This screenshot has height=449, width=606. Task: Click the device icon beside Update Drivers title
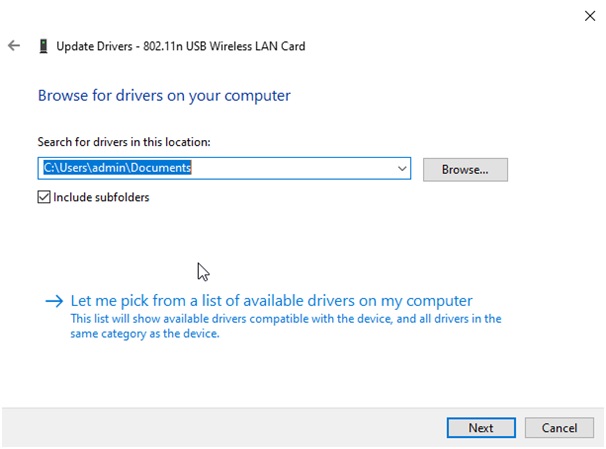coord(42,46)
